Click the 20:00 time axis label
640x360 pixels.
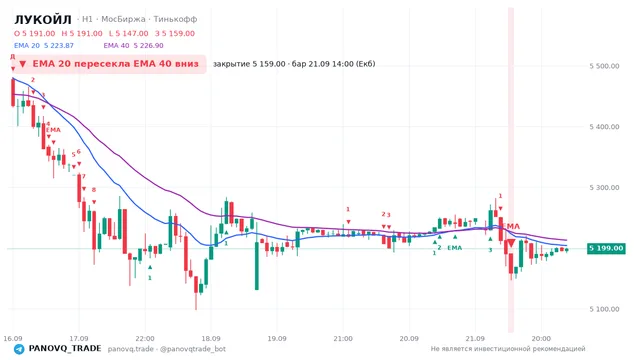click(541, 338)
